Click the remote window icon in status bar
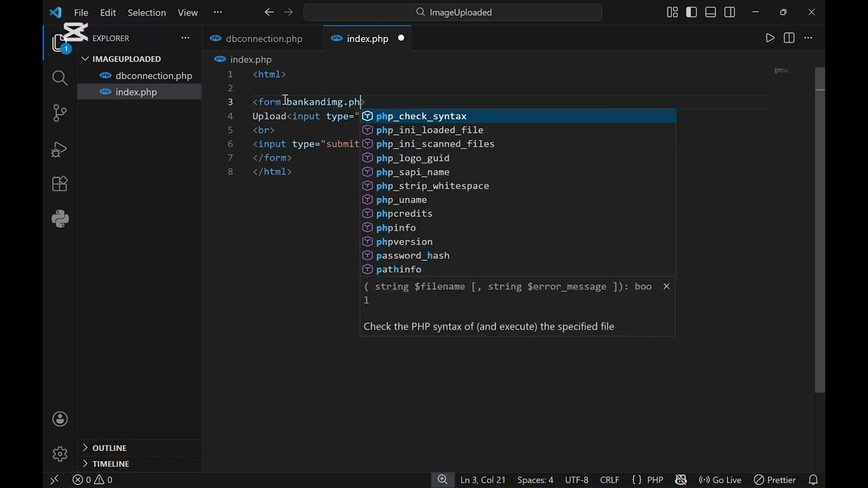This screenshot has width=868, height=488. click(x=54, y=480)
